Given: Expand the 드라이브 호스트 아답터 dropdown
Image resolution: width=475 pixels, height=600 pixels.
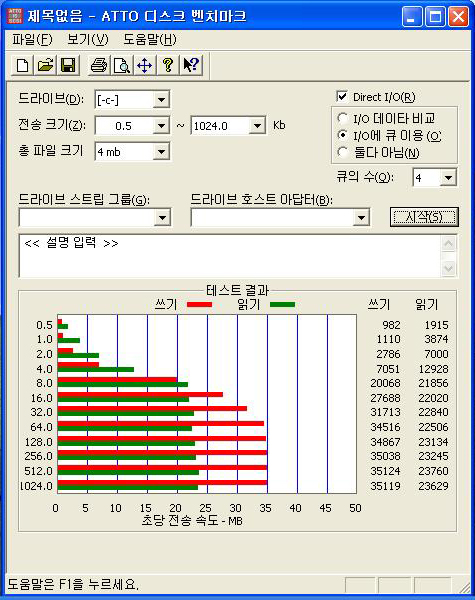Looking at the screenshot, I should pyautogui.click(x=361, y=218).
